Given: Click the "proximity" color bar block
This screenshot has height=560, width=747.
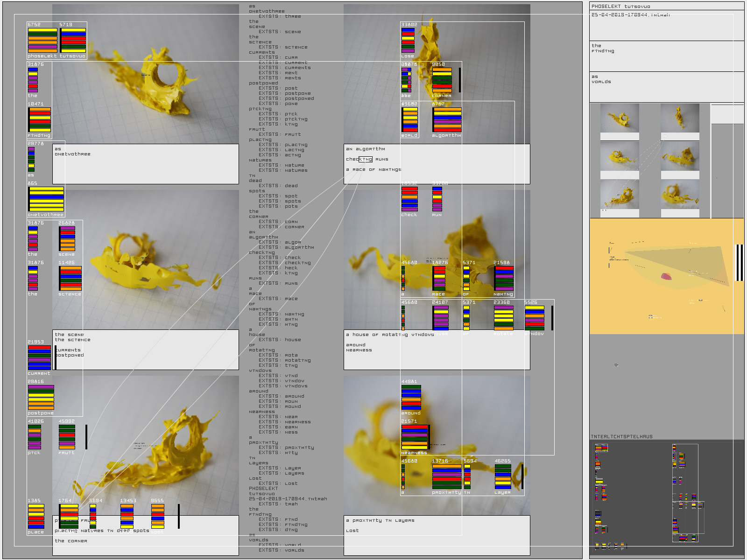Looking at the screenshot, I should [447, 476].
